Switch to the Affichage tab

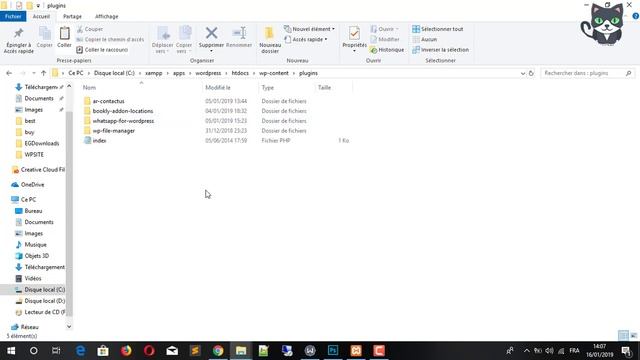[107, 16]
